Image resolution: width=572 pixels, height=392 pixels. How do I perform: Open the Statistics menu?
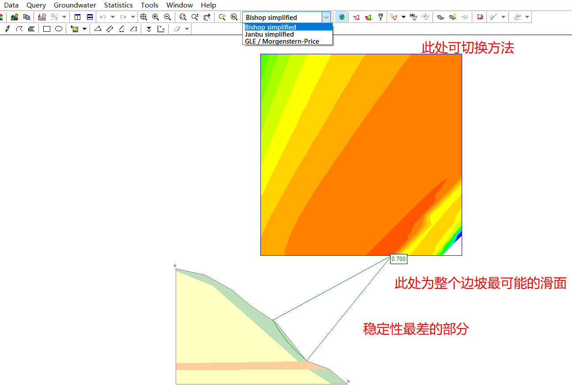(118, 5)
